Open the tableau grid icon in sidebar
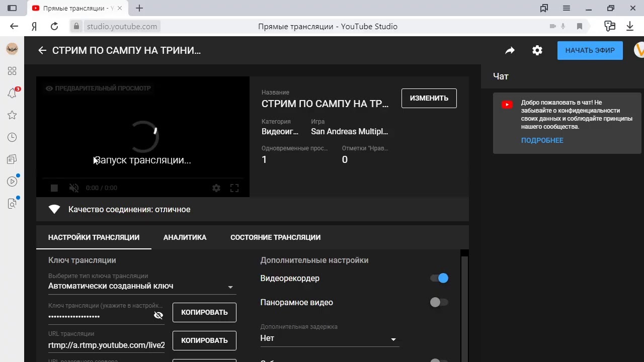This screenshot has height=362, width=644. tap(12, 71)
